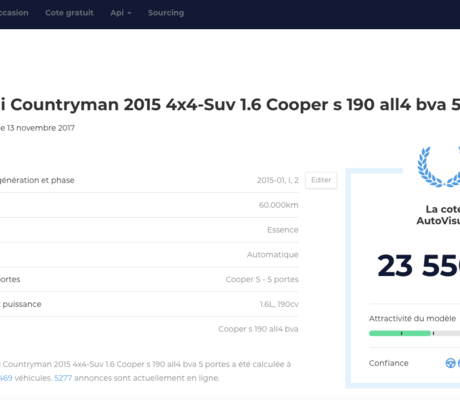Select the mileage value 60.000km
The image size is (460, 400).
click(x=279, y=205)
